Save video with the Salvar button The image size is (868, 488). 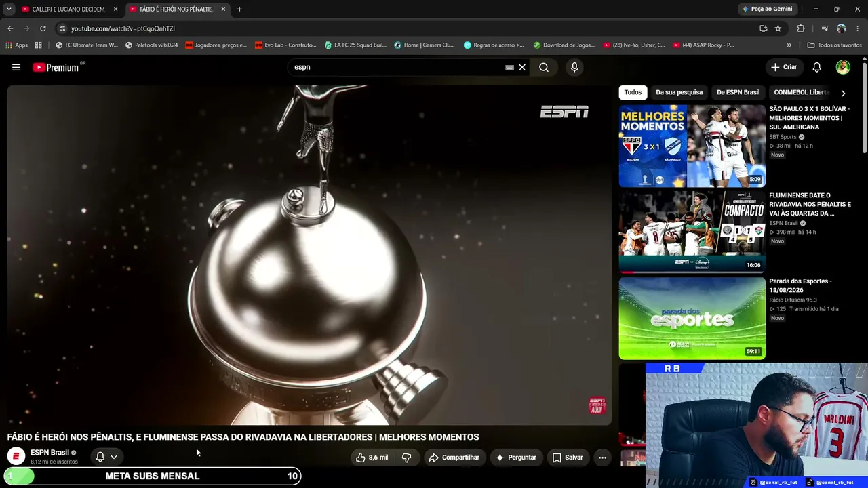(x=567, y=457)
